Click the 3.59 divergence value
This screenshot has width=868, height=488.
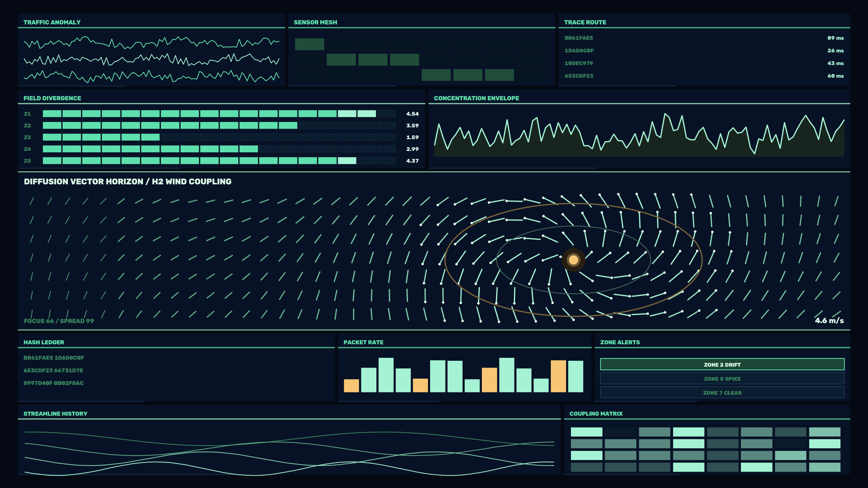[413, 126]
